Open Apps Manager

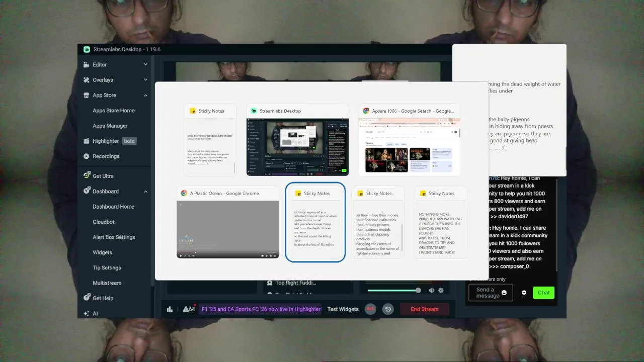click(x=110, y=126)
